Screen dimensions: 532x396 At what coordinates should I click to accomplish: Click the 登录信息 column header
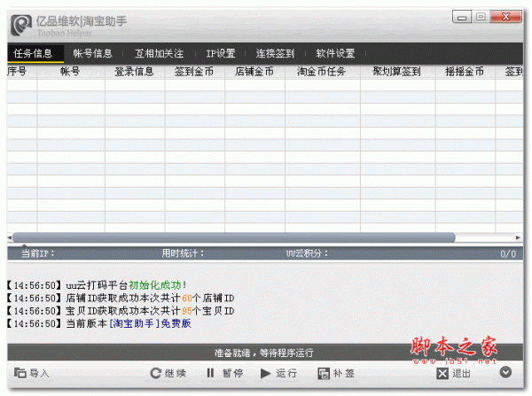pos(135,72)
